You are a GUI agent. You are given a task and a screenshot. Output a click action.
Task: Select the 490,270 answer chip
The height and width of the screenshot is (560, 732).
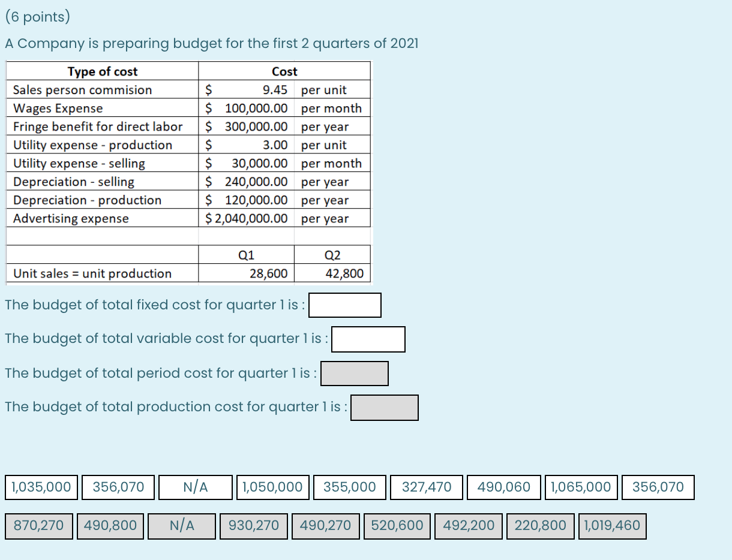[x=325, y=526]
